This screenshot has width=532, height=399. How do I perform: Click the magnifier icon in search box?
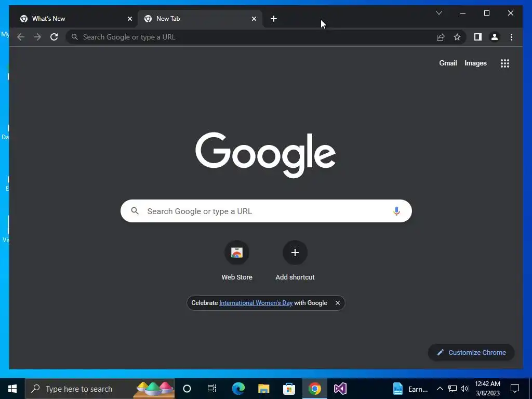pos(135,211)
